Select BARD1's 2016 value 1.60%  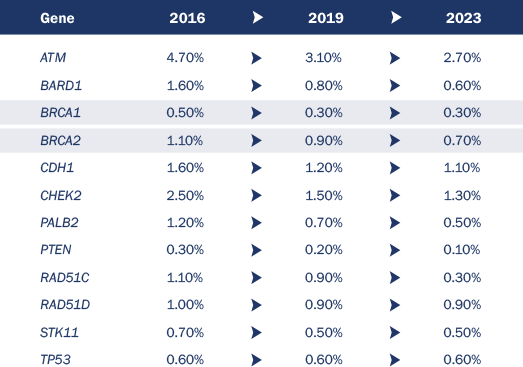185,86
